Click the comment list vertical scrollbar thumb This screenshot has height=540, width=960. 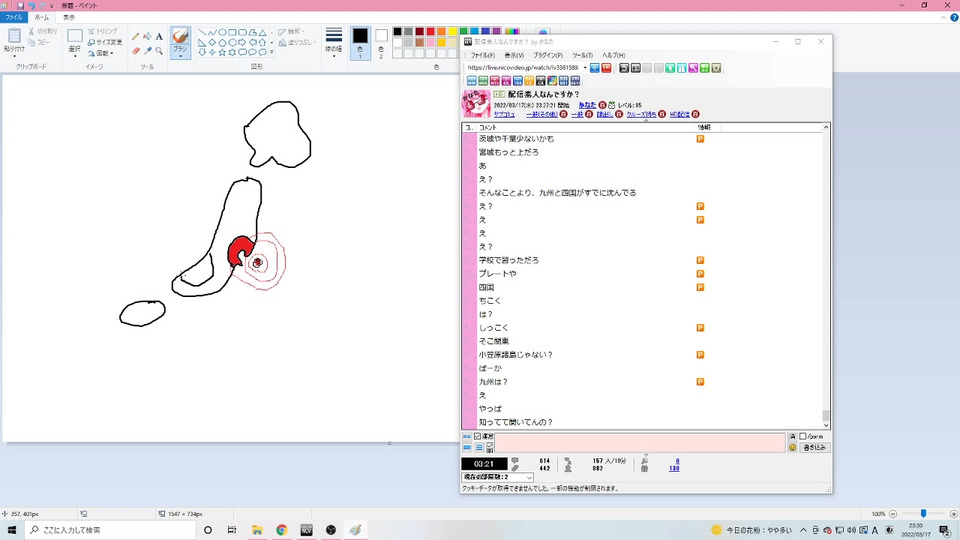[826, 416]
